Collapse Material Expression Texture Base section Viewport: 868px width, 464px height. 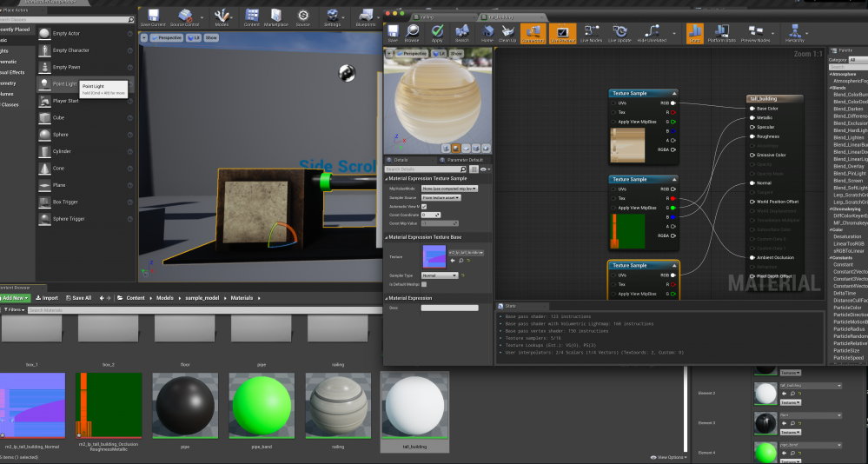[387, 237]
